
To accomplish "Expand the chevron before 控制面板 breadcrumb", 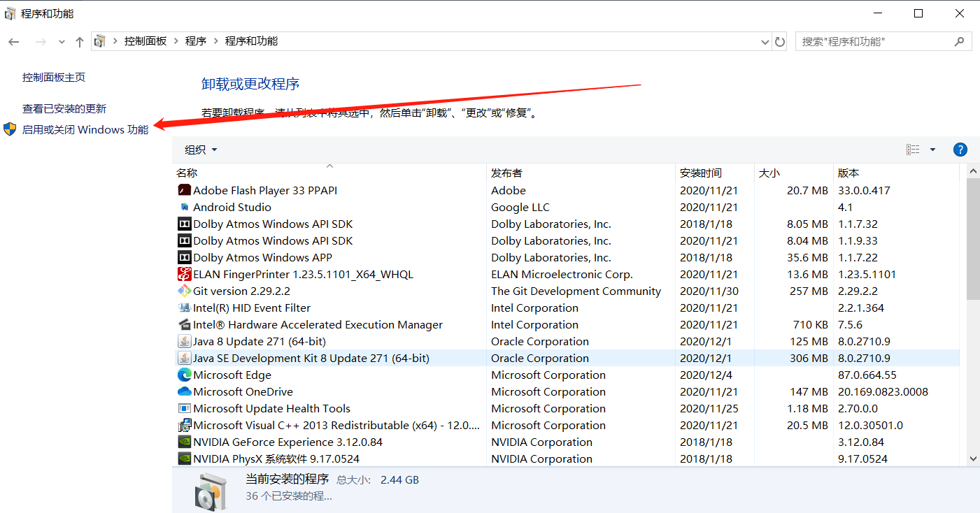I will click(115, 41).
